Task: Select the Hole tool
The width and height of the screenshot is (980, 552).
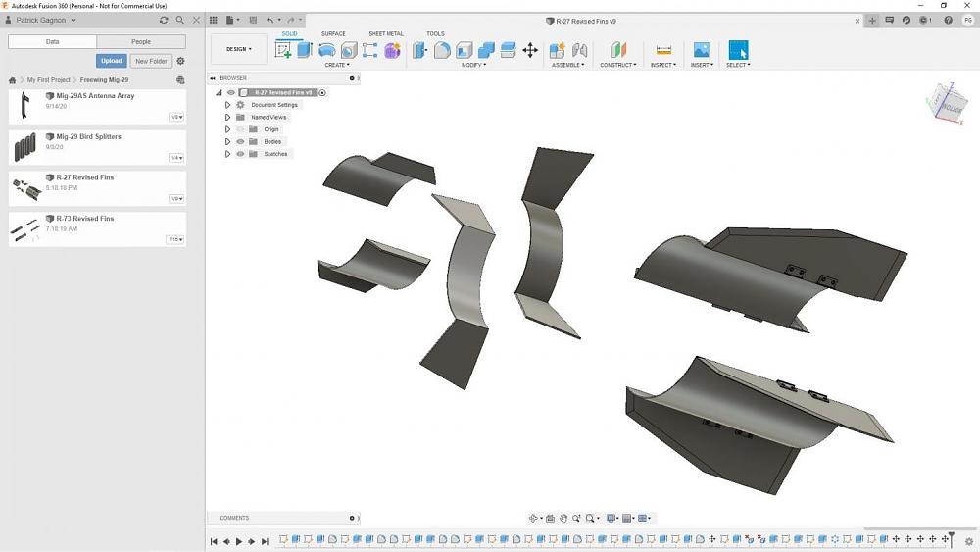Action: click(349, 50)
